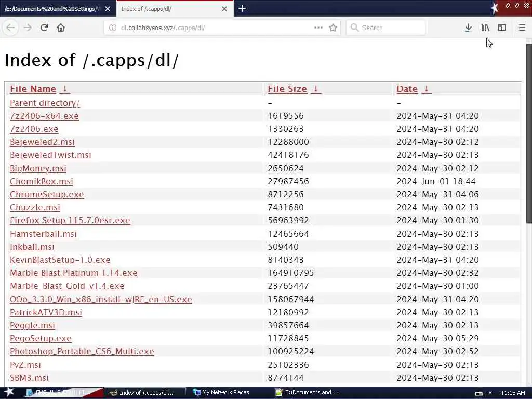Download SBM3.msi
Viewport: 532px width, 399px height.
click(29, 378)
